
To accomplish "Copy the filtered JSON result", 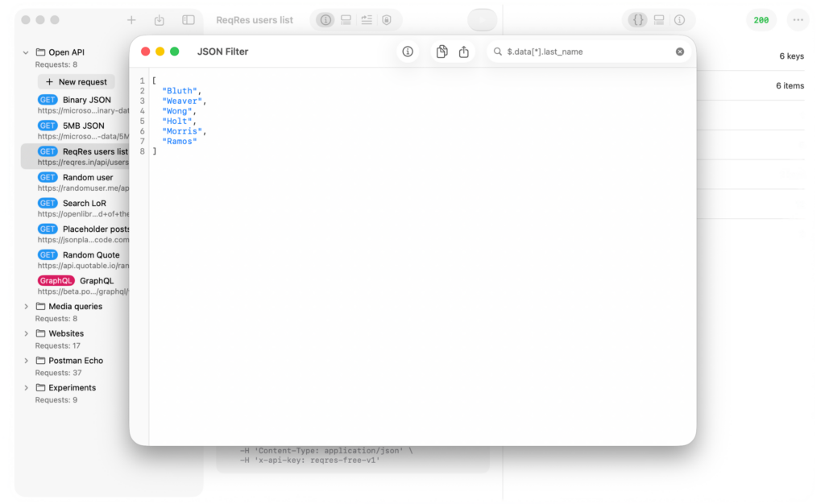I will click(x=442, y=52).
